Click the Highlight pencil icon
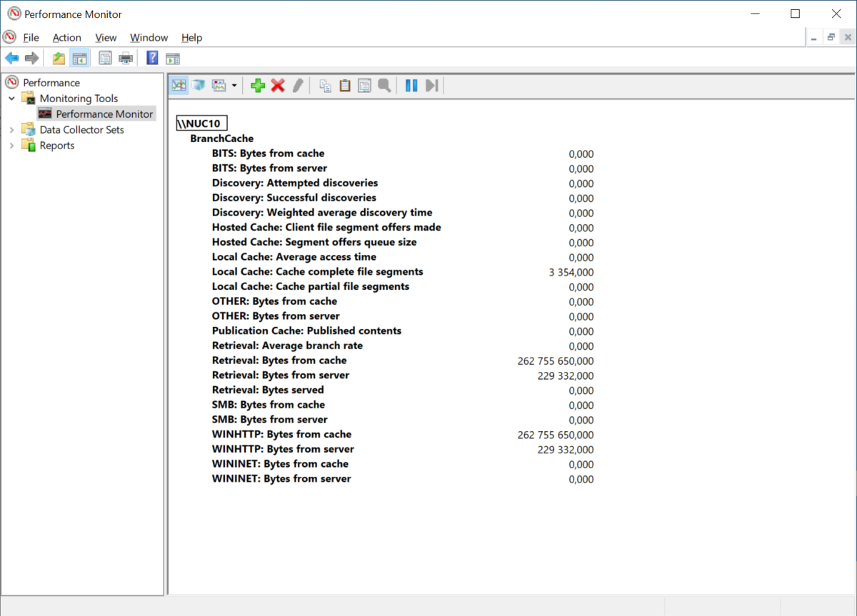The height and width of the screenshot is (616, 857). [298, 86]
